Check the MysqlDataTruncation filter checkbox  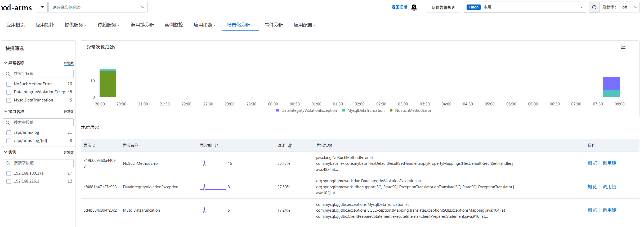pos(9,100)
